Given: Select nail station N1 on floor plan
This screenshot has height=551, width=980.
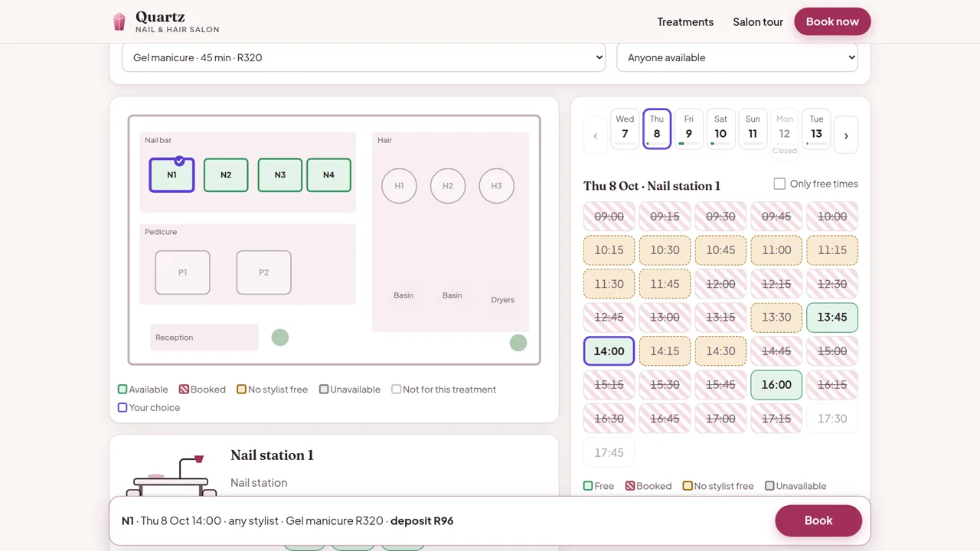Looking at the screenshot, I should (x=171, y=174).
